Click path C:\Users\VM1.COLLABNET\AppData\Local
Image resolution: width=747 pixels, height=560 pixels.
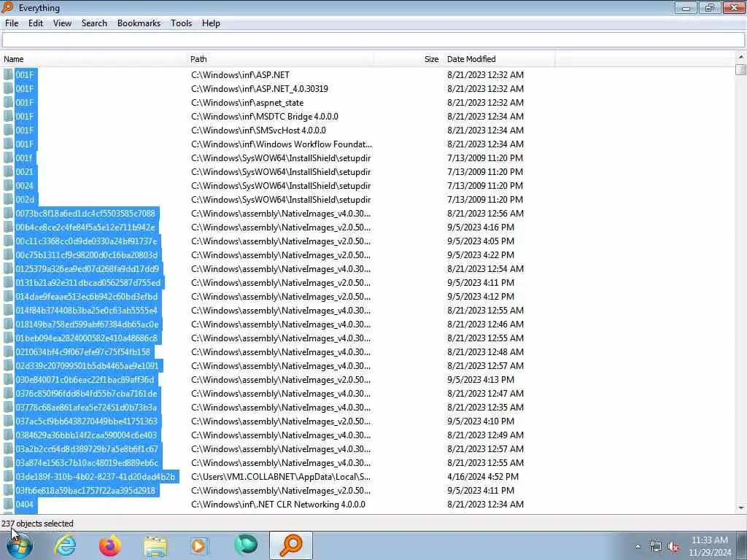pos(281,477)
